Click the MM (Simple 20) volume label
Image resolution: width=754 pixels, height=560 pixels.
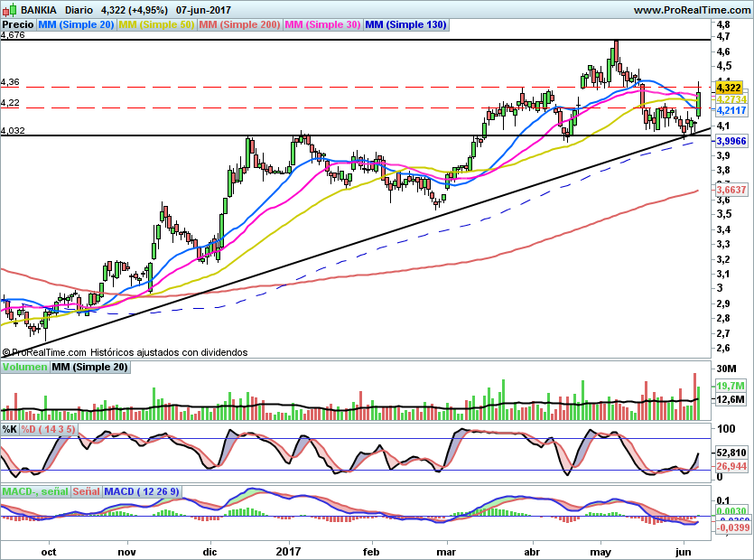[x=89, y=367]
